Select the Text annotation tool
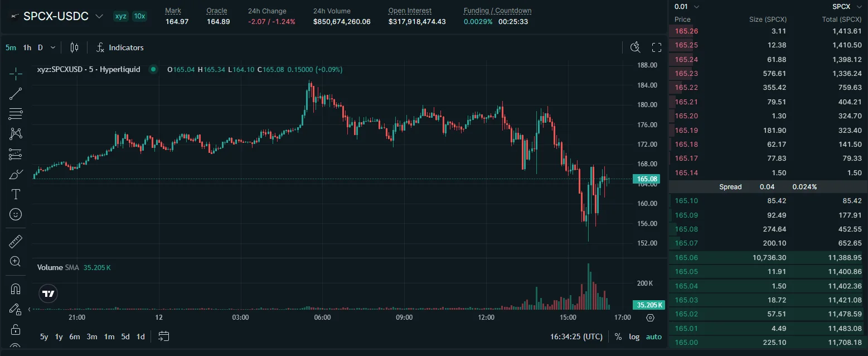This screenshot has width=868, height=356. click(x=16, y=194)
